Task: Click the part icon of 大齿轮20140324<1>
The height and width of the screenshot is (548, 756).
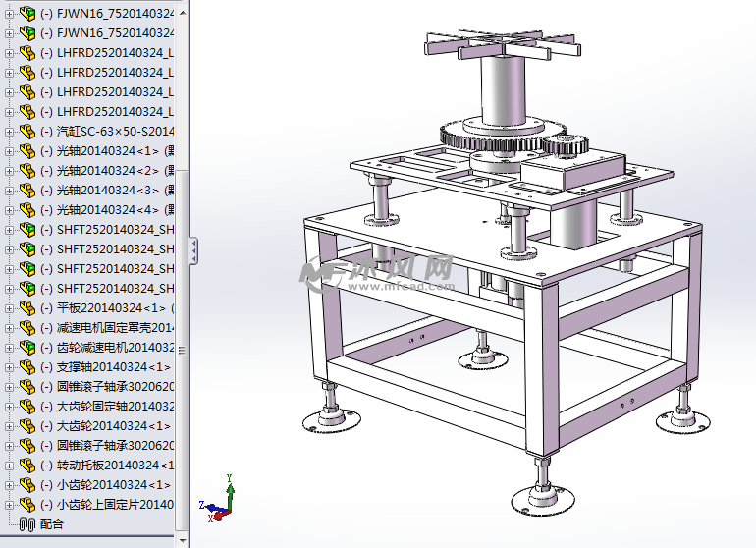Action: (x=27, y=426)
